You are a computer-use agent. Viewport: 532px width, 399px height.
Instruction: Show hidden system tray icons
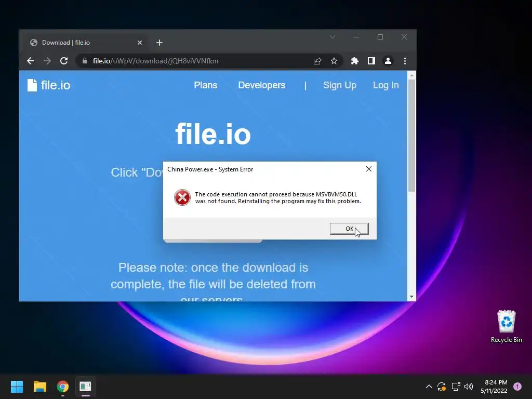429,387
